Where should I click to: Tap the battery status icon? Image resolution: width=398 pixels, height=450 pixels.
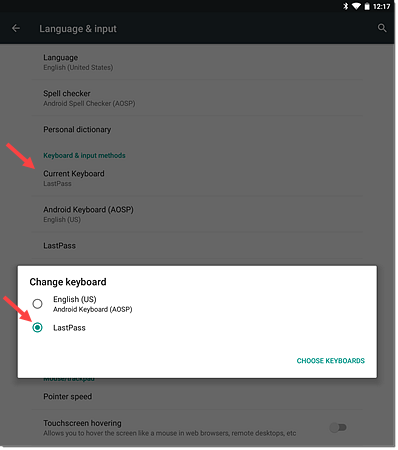pos(367,6)
